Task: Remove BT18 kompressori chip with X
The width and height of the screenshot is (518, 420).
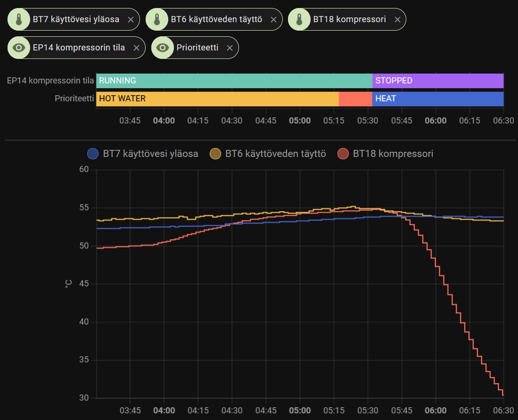Action: tap(397, 20)
